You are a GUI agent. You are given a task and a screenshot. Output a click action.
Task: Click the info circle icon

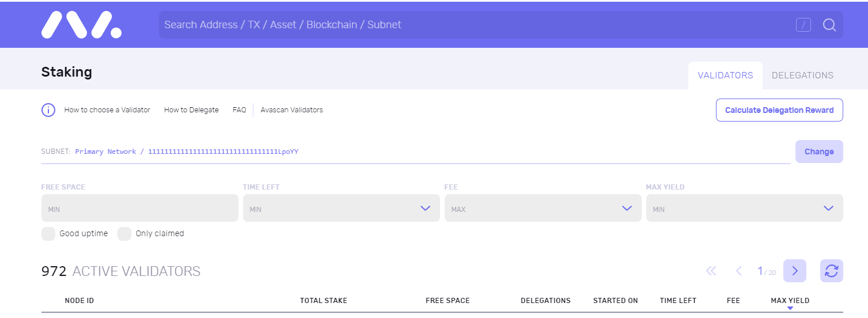(x=48, y=110)
